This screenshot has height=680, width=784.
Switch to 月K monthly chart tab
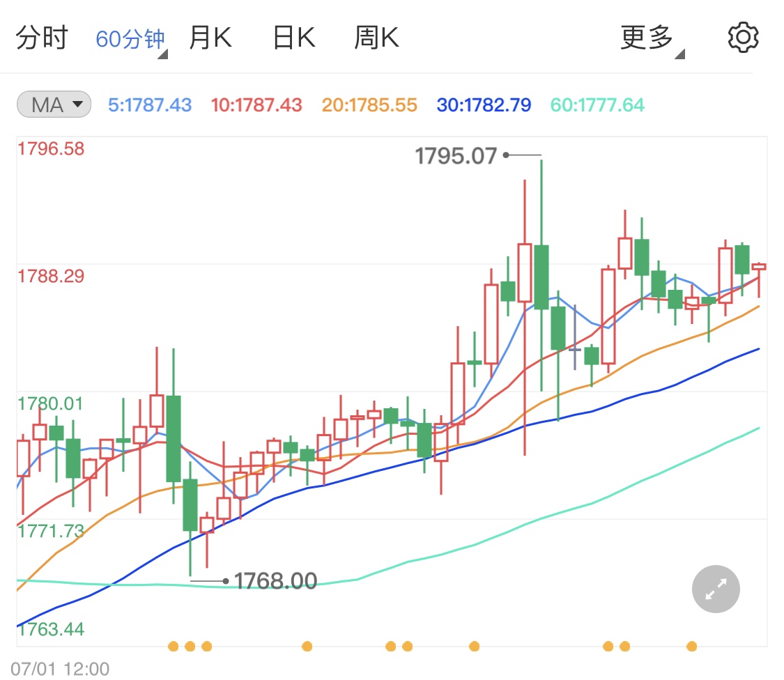pos(210,38)
